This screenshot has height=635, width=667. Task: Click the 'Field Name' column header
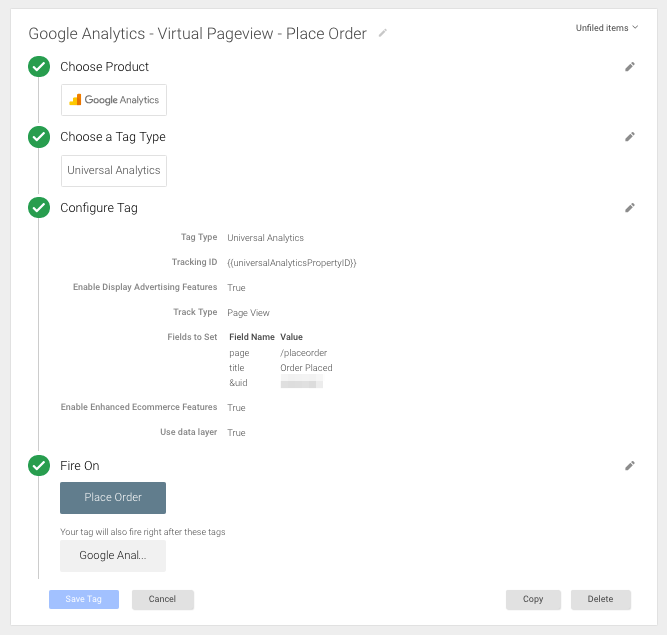[x=252, y=337]
